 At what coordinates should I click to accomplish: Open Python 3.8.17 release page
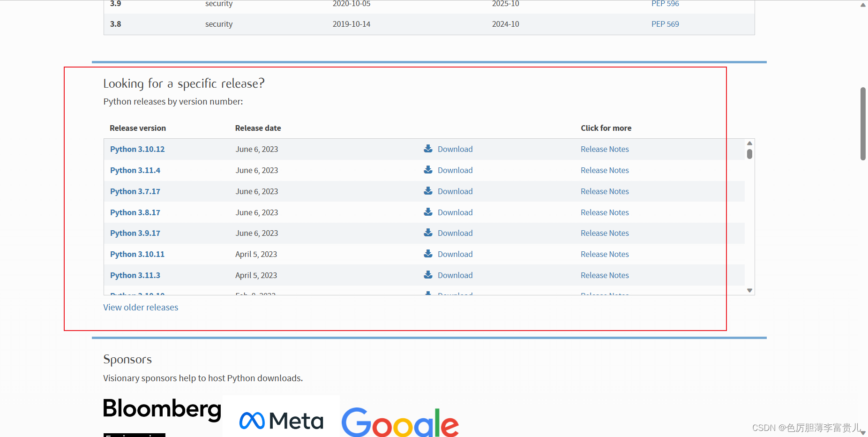(135, 212)
